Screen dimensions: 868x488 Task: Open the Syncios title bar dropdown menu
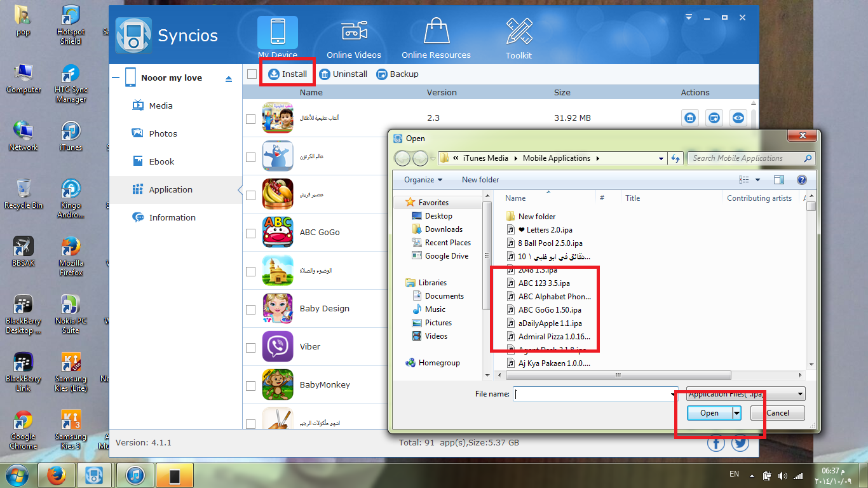pyautogui.click(x=690, y=18)
